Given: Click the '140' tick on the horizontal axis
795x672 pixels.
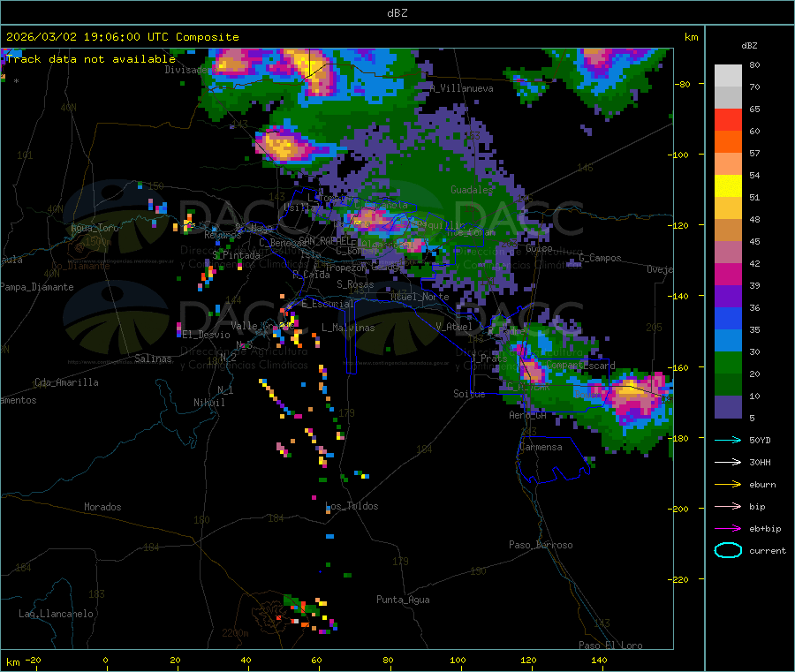Looking at the screenshot, I should [599, 661].
